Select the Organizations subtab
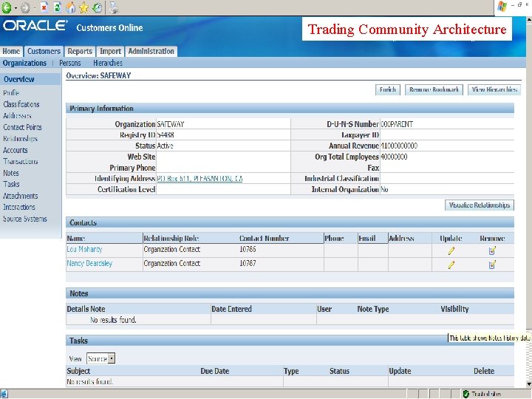 (x=24, y=63)
